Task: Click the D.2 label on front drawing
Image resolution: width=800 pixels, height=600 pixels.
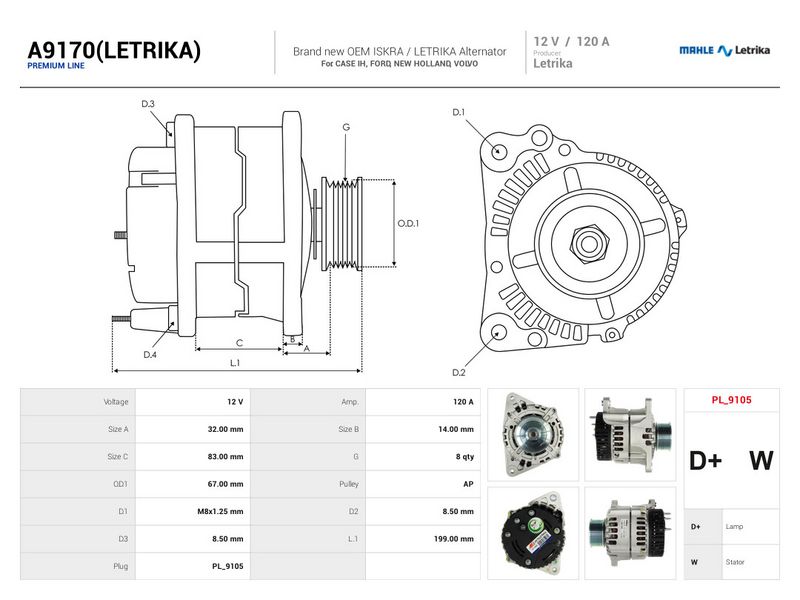Action: [x=459, y=372]
